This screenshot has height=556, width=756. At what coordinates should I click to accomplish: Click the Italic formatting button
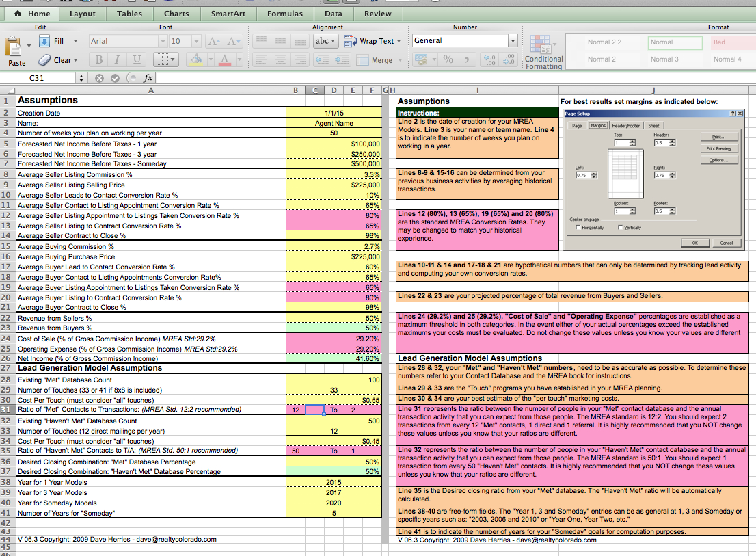click(119, 60)
